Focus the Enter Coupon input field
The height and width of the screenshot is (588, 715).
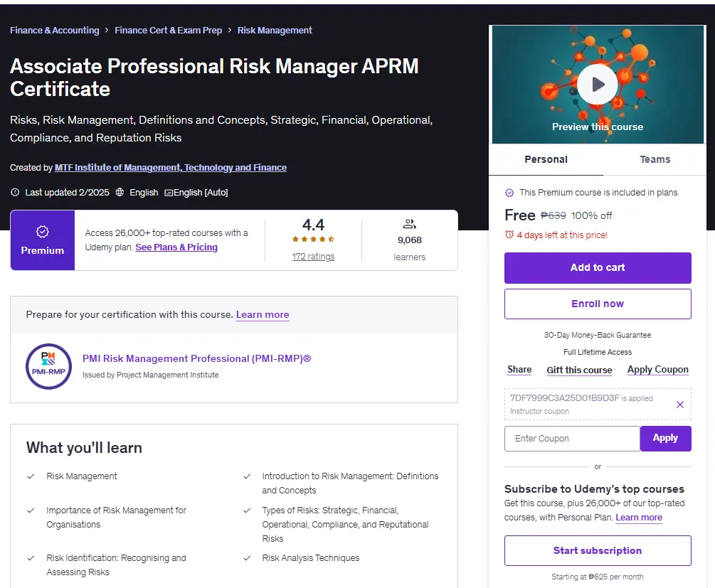(572, 439)
